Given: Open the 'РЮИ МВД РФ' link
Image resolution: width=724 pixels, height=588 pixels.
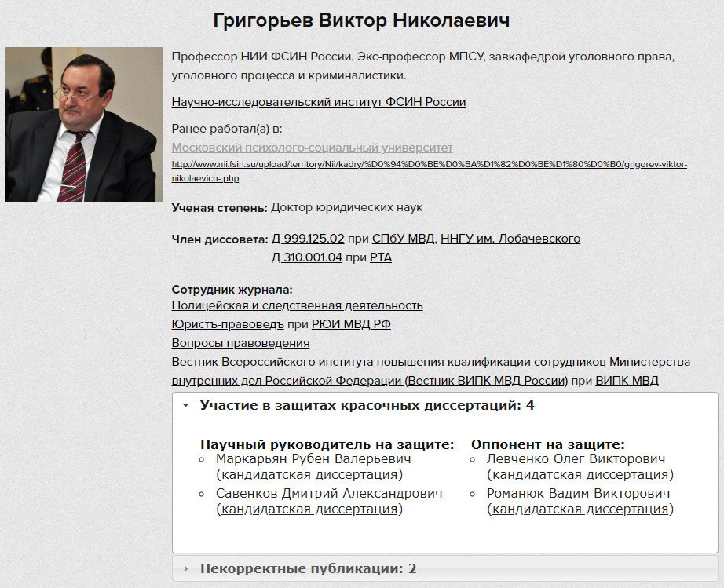Looking at the screenshot, I should tap(351, 324).
